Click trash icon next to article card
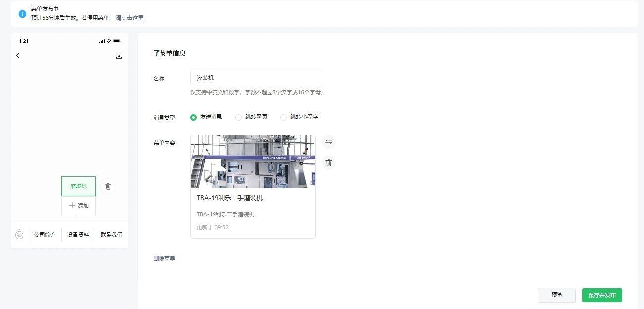Viewport: 644px width, 309px height. coord(328,162)
